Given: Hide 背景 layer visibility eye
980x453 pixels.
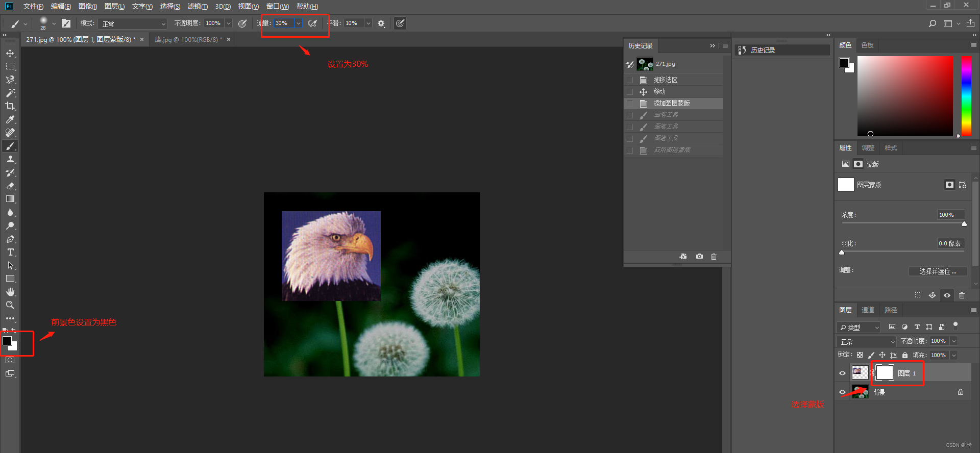Looking at the screenshot, I should tap(843, 392).
